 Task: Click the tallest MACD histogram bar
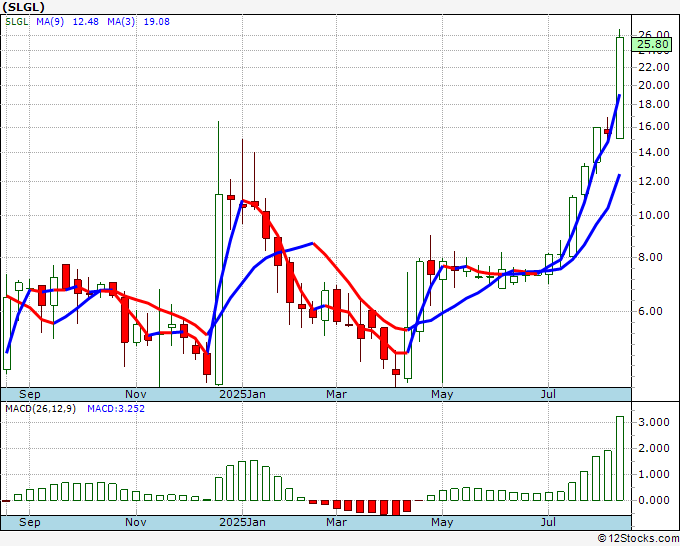(x=620, y=458)
